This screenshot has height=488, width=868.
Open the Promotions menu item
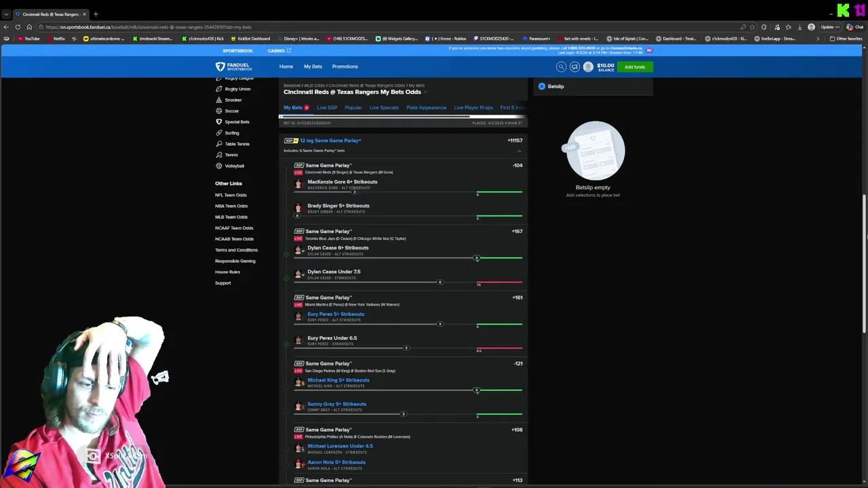pos(344,66)
